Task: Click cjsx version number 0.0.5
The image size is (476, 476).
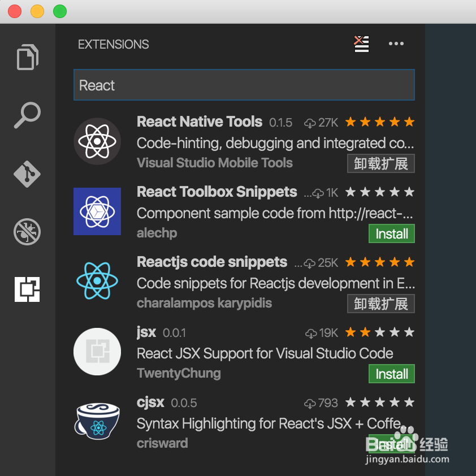Action: pos(184,403)
